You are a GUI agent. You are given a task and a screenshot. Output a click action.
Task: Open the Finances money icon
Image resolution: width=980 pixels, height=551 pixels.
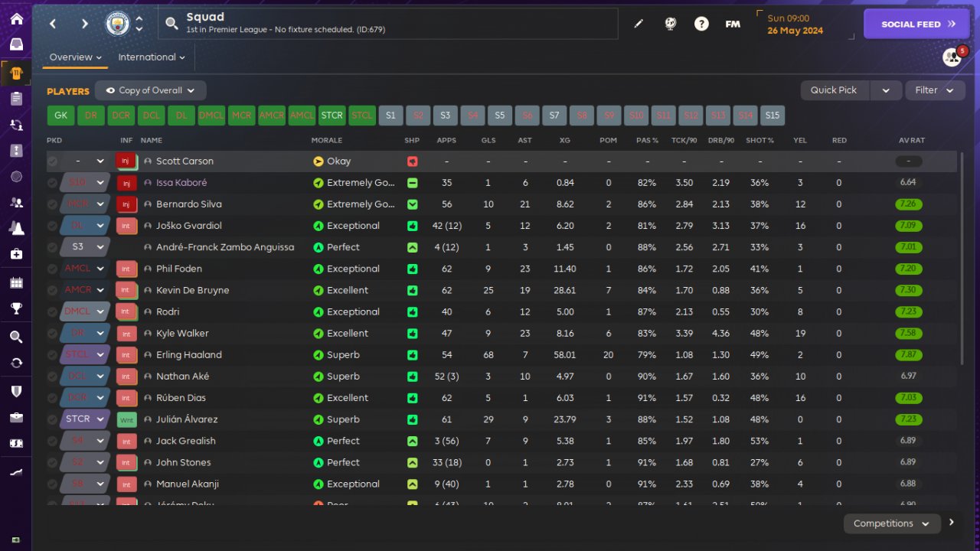[16, 443]
